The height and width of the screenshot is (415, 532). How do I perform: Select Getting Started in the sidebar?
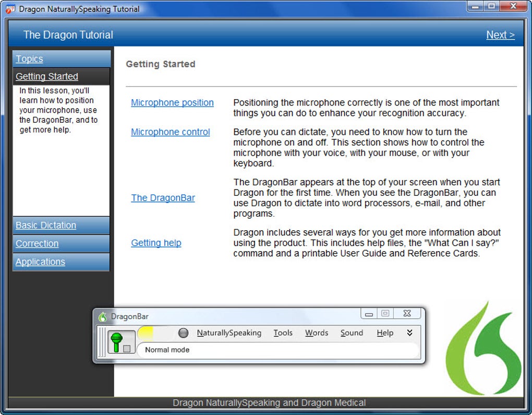pos(62,76)
